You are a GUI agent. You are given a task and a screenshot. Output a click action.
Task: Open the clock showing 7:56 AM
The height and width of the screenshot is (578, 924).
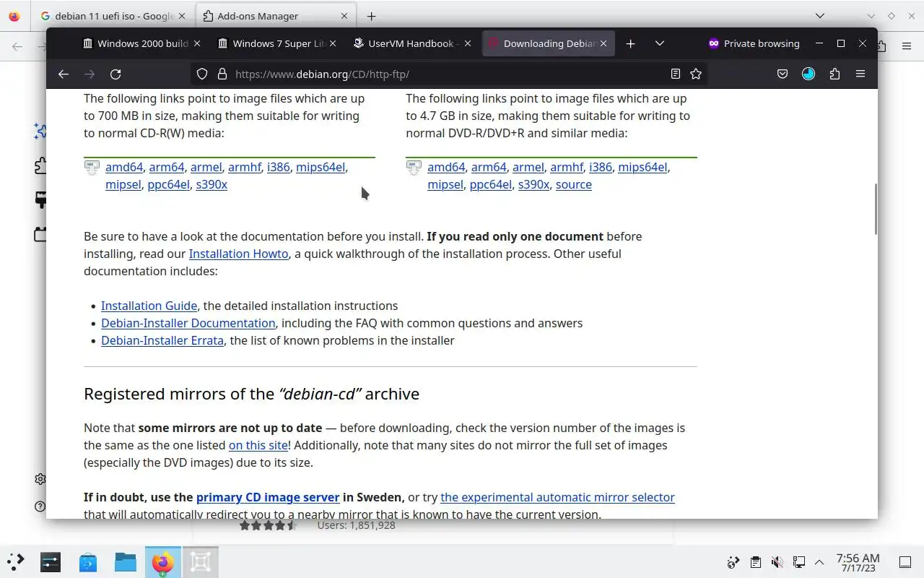point(858,562)
